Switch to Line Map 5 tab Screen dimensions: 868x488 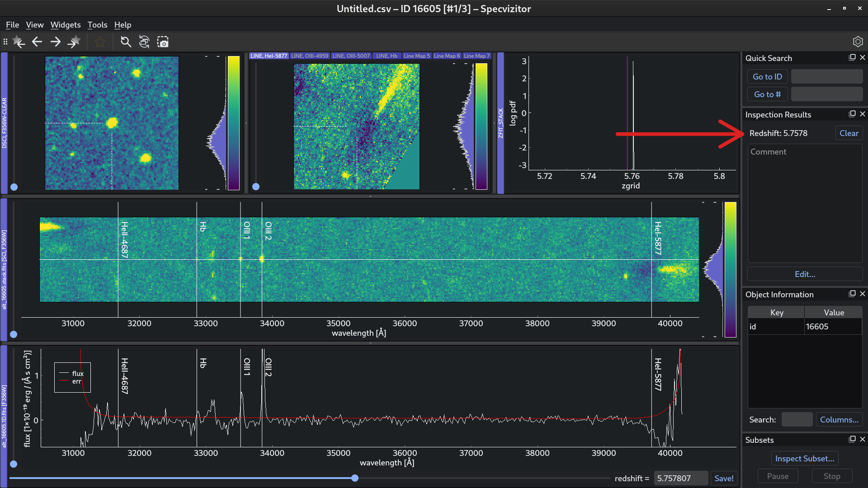[x=417, y=56]
